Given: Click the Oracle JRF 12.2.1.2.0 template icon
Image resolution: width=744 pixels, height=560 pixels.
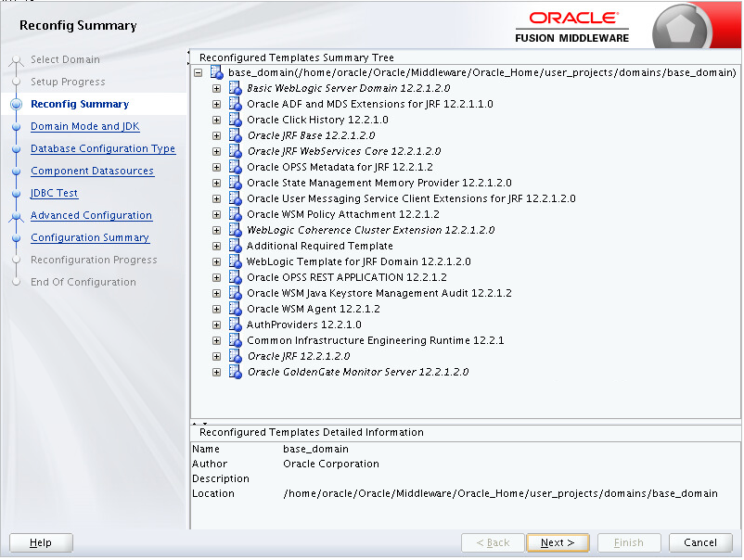Looking at the screenshot, I should point(236,356).
